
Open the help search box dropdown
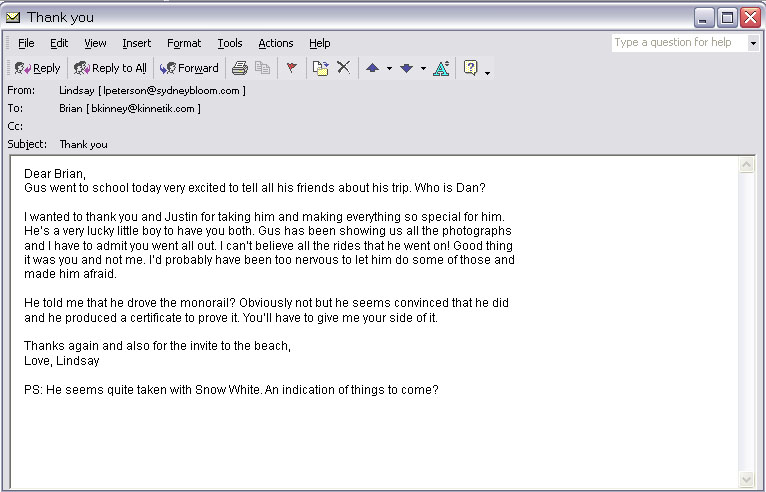click(x=752, y=43)
